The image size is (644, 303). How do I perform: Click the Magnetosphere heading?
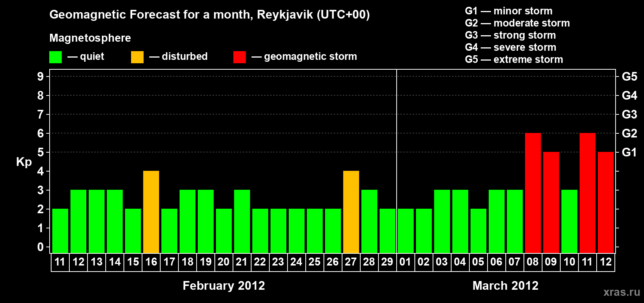pyautogui.click(x=90, y=38)
